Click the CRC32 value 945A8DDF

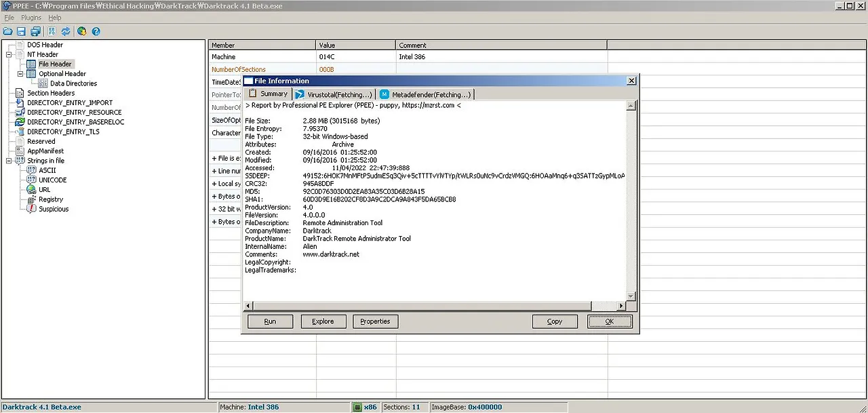318,184
